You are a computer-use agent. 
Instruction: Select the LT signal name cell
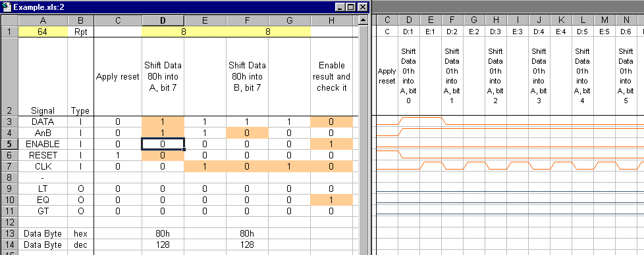coord(43,189)
